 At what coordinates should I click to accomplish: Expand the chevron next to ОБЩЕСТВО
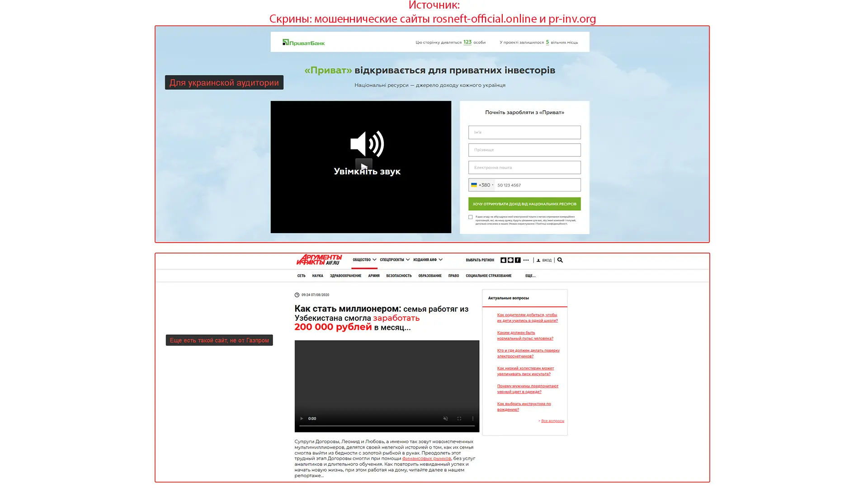(374, 260)
